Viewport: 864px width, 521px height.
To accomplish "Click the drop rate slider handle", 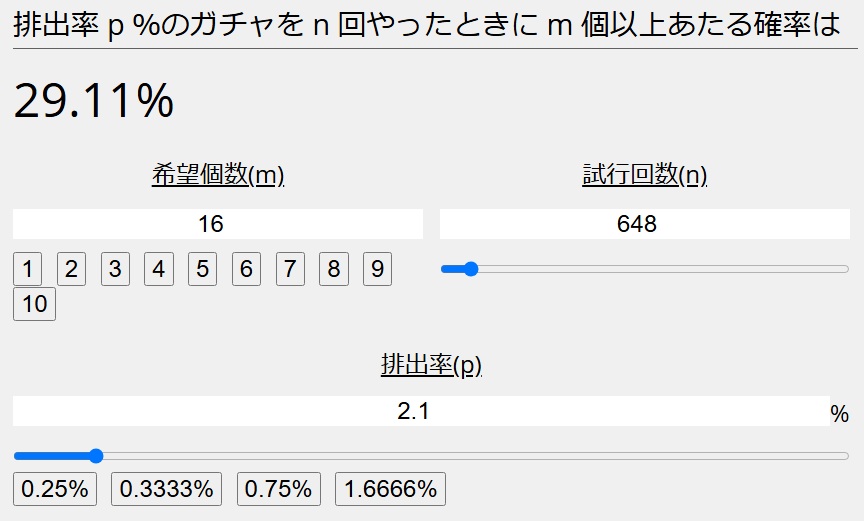I will click(96, 456).
